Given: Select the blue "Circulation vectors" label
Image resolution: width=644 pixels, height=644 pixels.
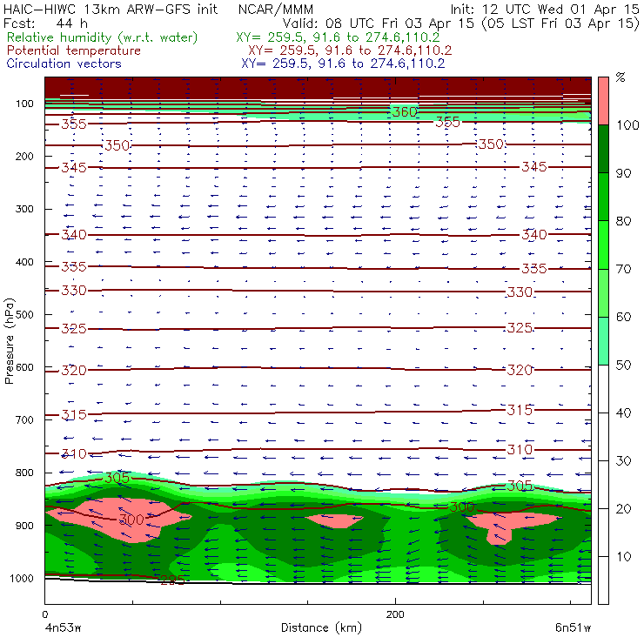Looking at the screenshot, I should pyautogui.click(x=64, y=64).
